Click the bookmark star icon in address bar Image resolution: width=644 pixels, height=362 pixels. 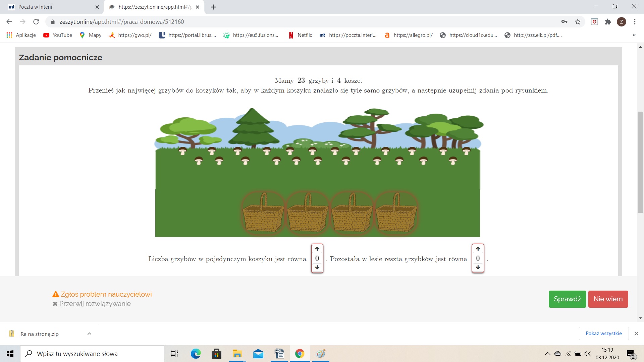click(578, 22)
